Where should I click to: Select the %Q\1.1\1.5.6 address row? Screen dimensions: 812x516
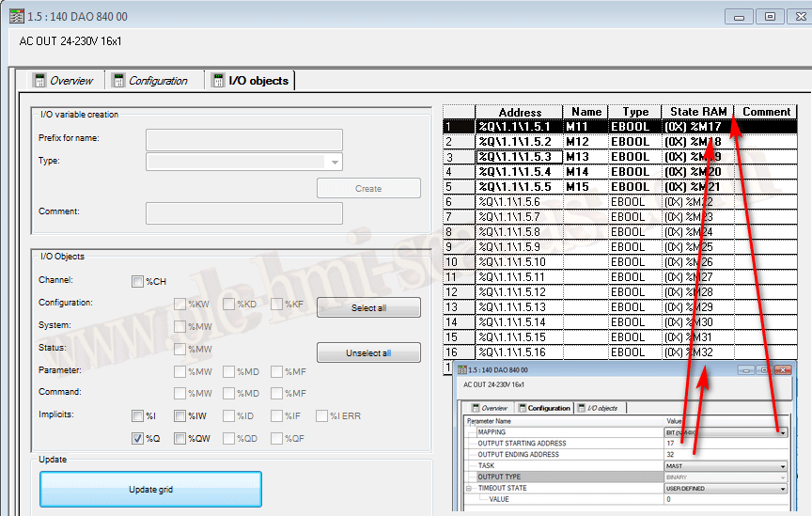pyautogui.click(x=521, y=202)
